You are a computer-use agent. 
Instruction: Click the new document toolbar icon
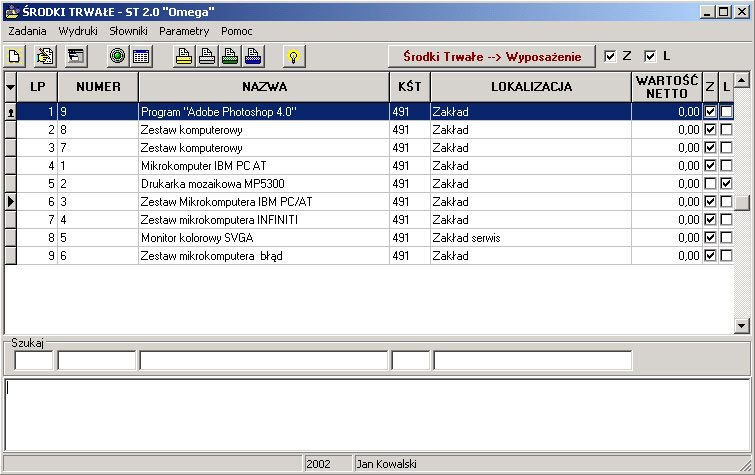click(x=15, y=56)
